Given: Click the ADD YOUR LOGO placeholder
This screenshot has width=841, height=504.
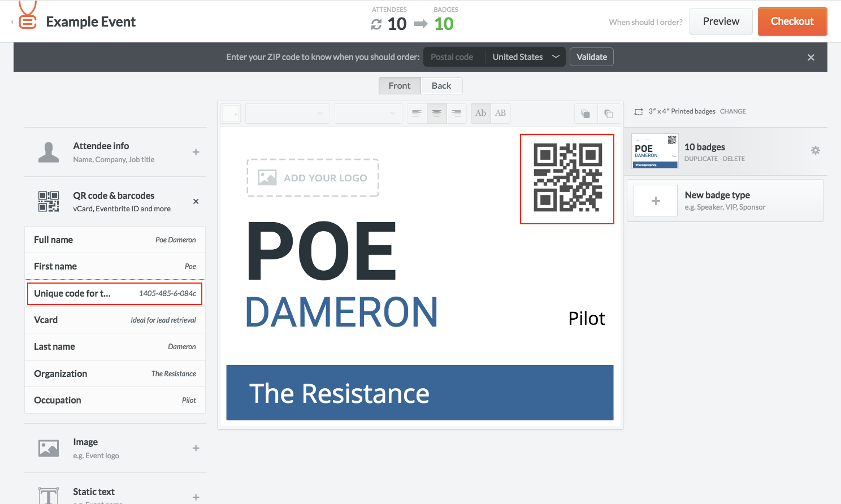Looking at the screenshot, I should 313,178.
